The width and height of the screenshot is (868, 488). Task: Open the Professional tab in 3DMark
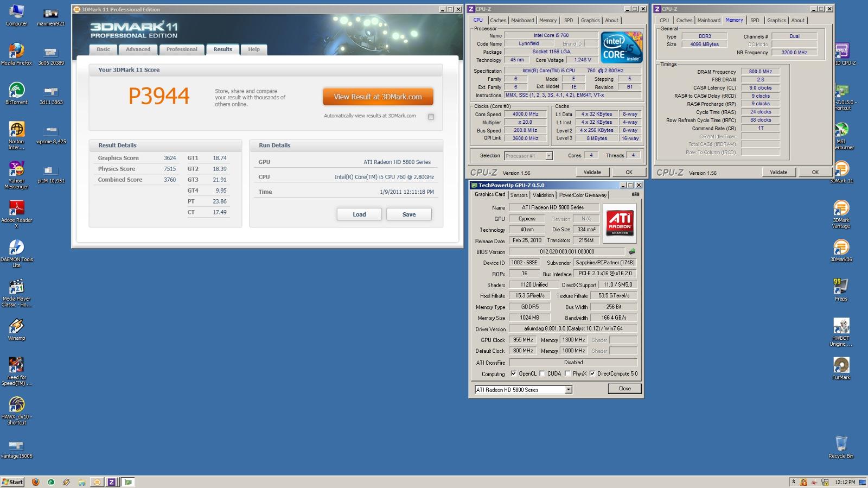182,49
